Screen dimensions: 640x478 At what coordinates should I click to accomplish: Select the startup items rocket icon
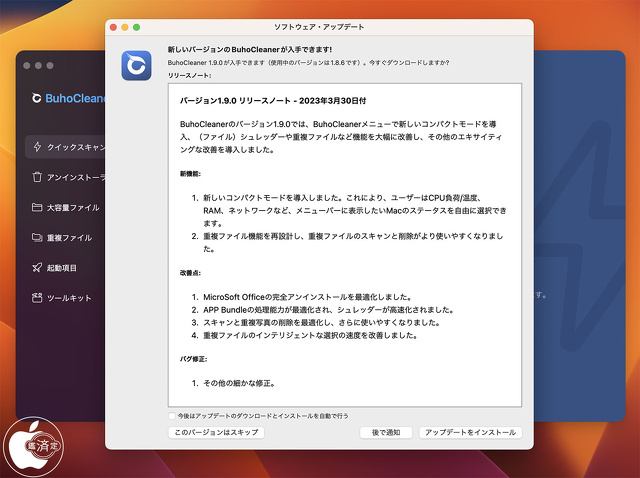(x=37, y=268)
